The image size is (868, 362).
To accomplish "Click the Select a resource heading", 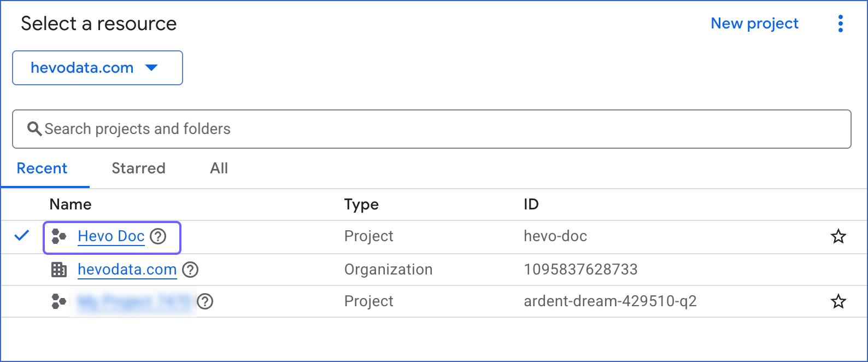I will 99,24.
